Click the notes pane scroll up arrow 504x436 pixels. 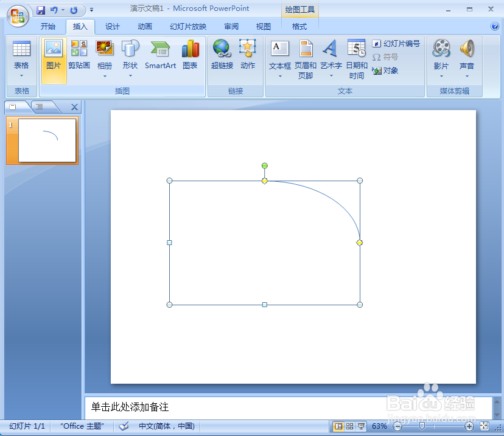point(497,401)
